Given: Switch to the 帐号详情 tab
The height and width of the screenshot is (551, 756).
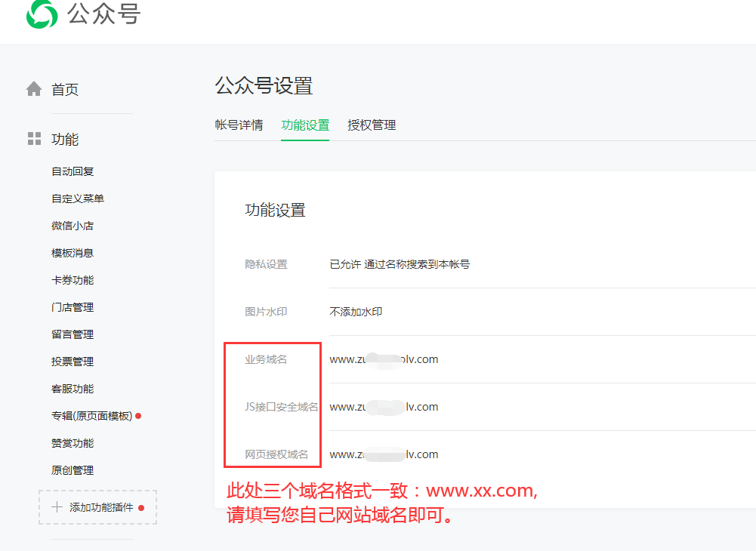Looking at the screenshot, I should click(x=239, y=125).
